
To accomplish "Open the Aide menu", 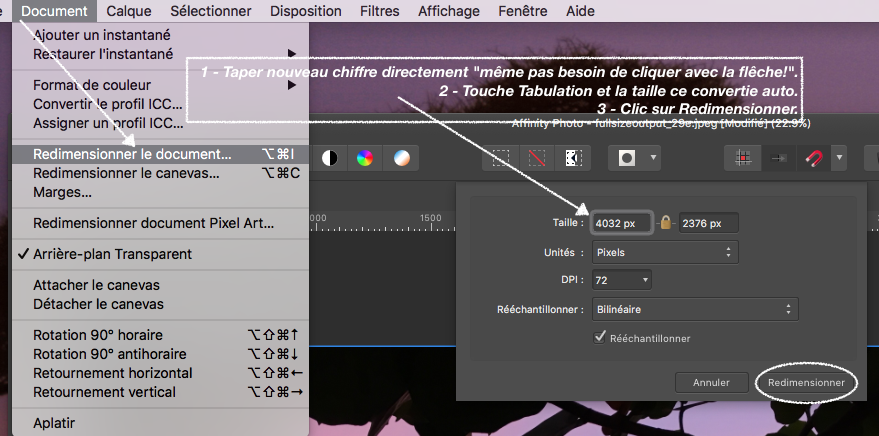I will (x=580, y=11).
